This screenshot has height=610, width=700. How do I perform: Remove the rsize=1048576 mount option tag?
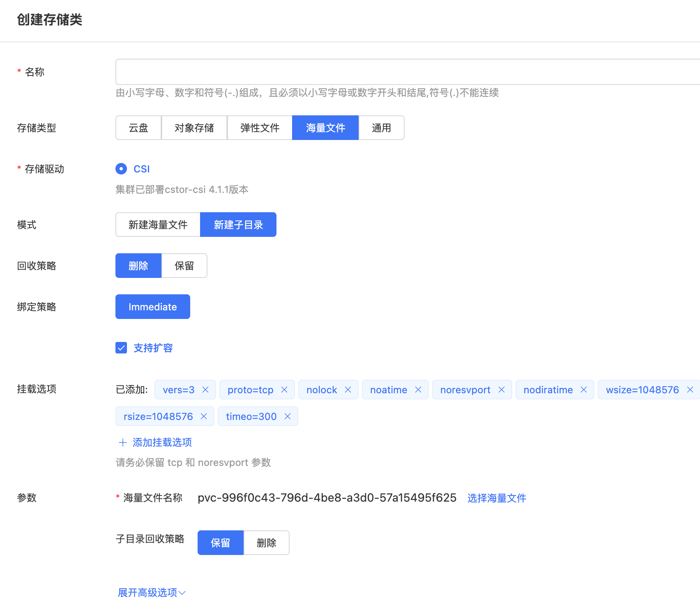click(204, 416)
